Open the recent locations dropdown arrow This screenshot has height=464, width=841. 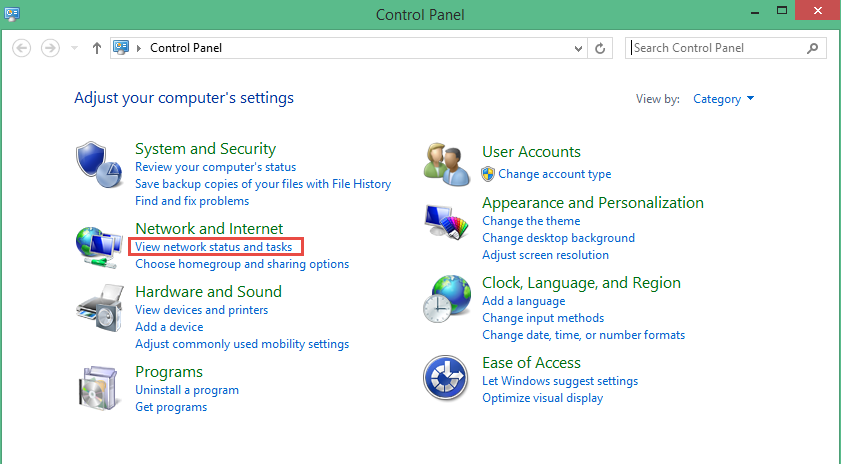click(75, 48)
